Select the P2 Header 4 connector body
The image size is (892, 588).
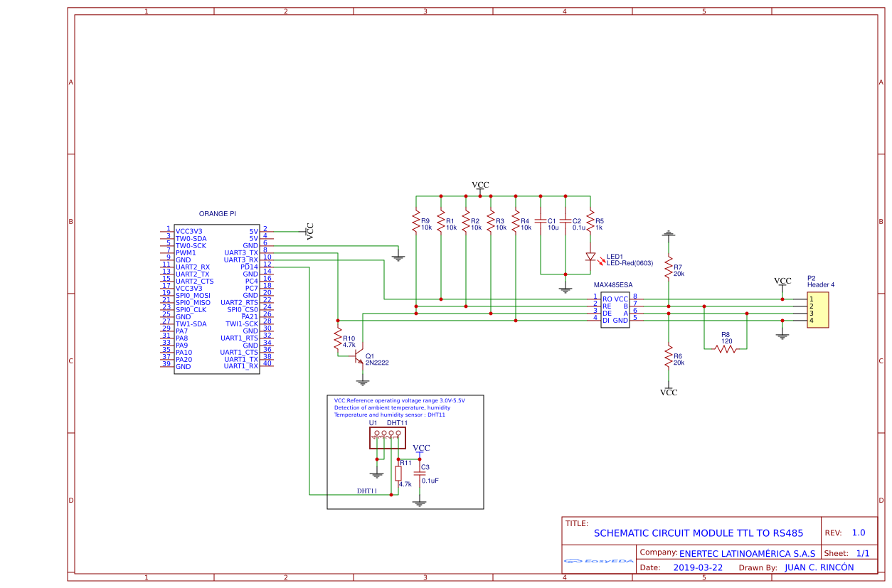click(x=817, y=309)
